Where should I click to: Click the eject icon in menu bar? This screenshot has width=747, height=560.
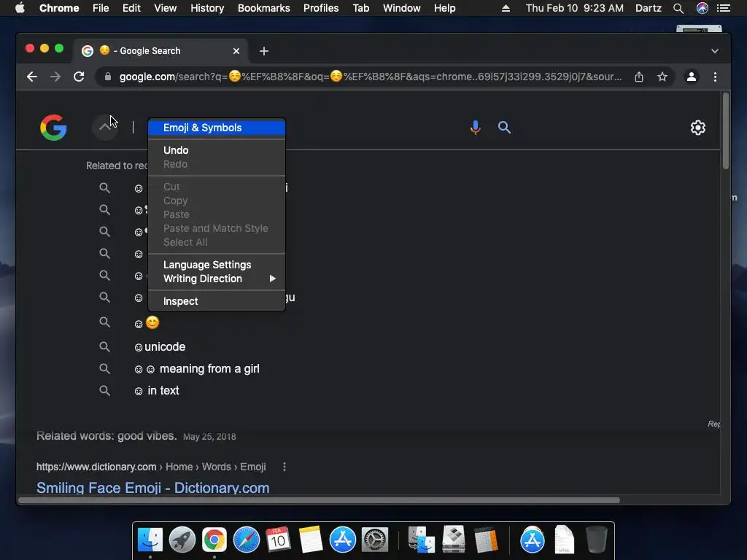[506, 8]
